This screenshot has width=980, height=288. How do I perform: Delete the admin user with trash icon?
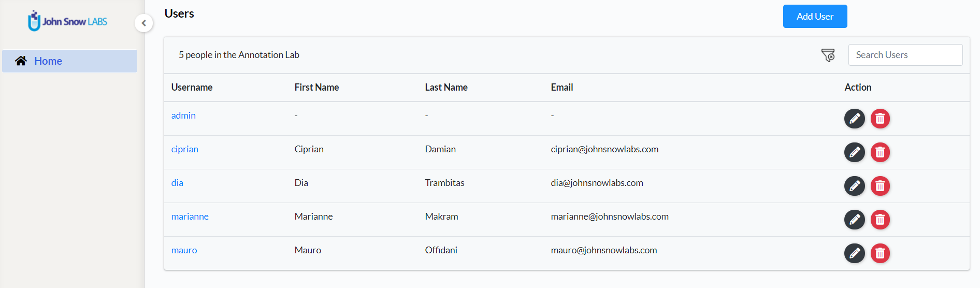point(880,119)
